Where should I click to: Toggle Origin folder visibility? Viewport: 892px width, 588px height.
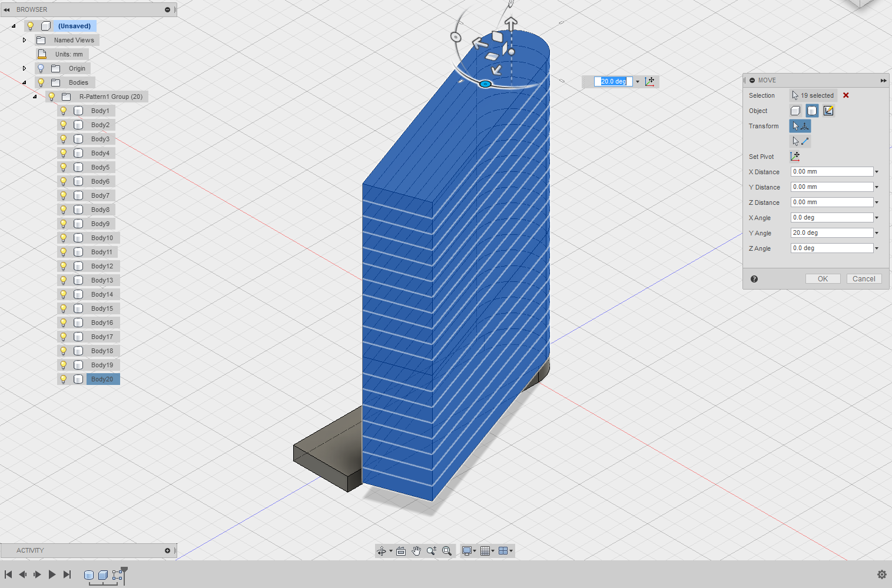[x=41, y=68]
